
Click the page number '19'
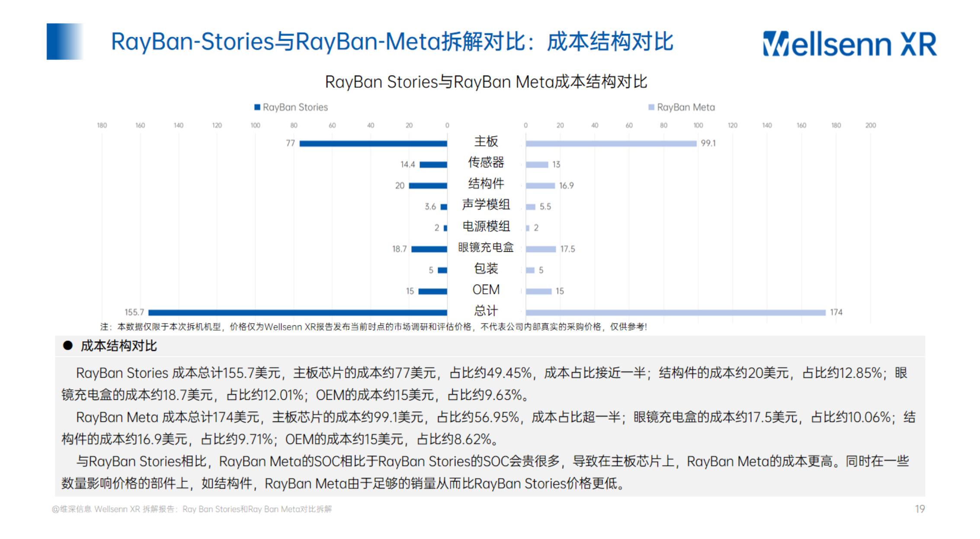tap(920, 509)
